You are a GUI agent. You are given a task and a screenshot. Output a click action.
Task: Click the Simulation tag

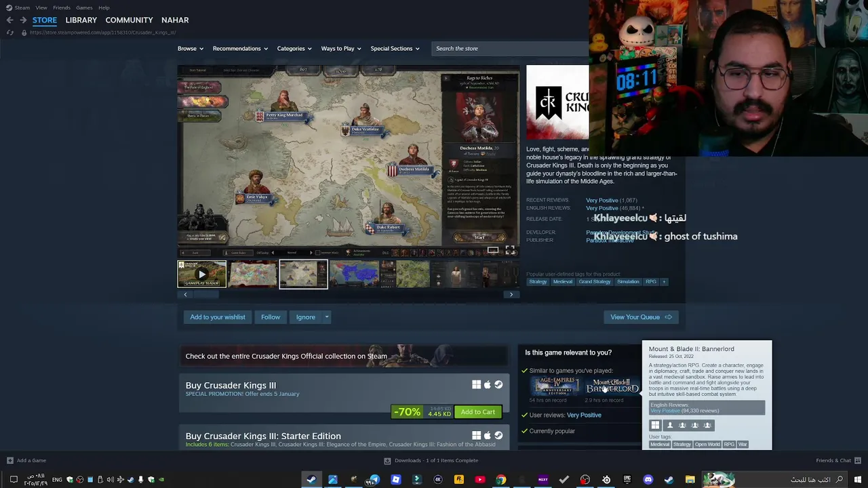(628, 281)
